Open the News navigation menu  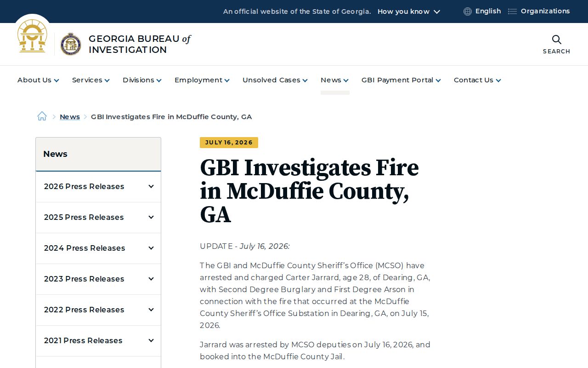tap(334, 80)
